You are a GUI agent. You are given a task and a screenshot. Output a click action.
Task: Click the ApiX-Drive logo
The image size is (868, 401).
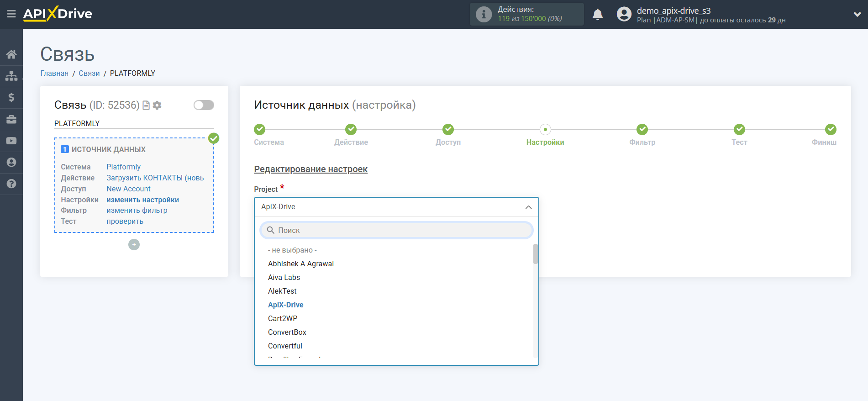click(x=58, y=14)
